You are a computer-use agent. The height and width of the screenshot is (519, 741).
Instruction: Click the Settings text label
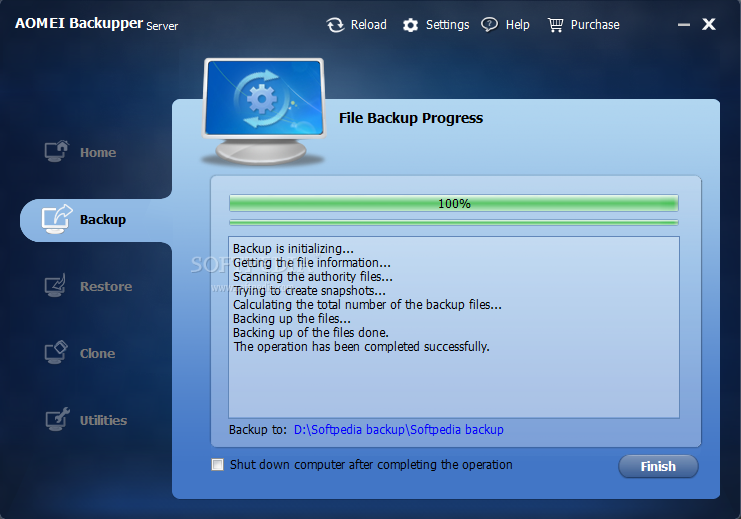pos(448,25)
